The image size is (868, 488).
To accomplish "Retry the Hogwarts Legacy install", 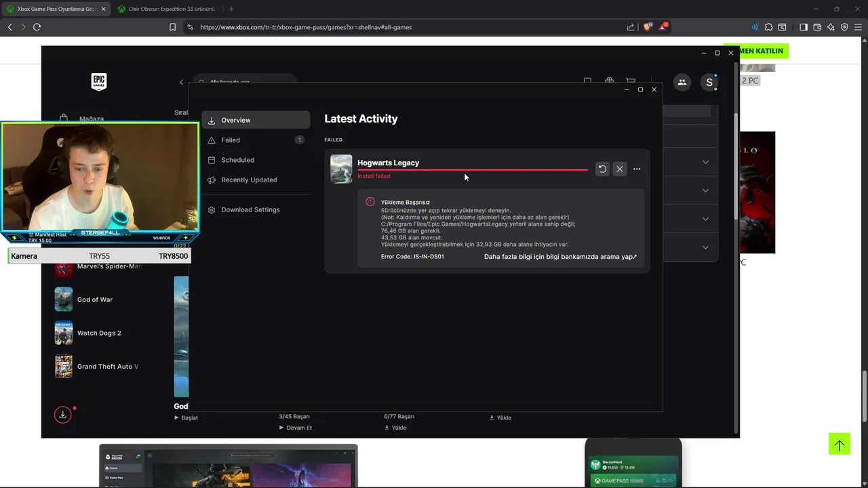I will click(602, 169).
